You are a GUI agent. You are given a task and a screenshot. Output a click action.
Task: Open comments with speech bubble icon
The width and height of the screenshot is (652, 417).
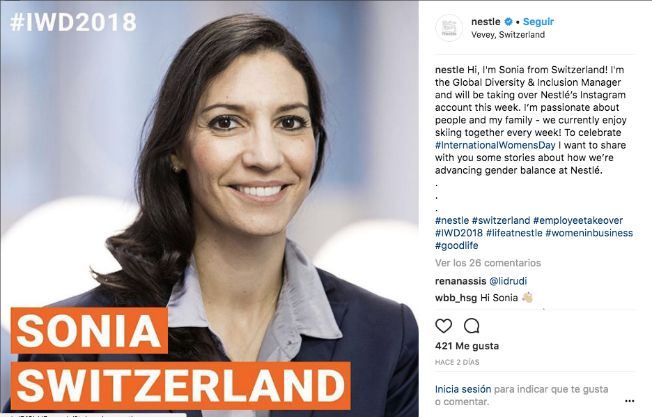[x=472, y=326]
